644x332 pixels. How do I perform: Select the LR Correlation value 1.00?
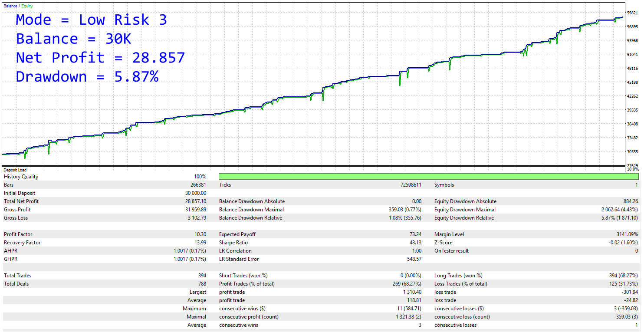pyautogui.click(x=417, y=251)
